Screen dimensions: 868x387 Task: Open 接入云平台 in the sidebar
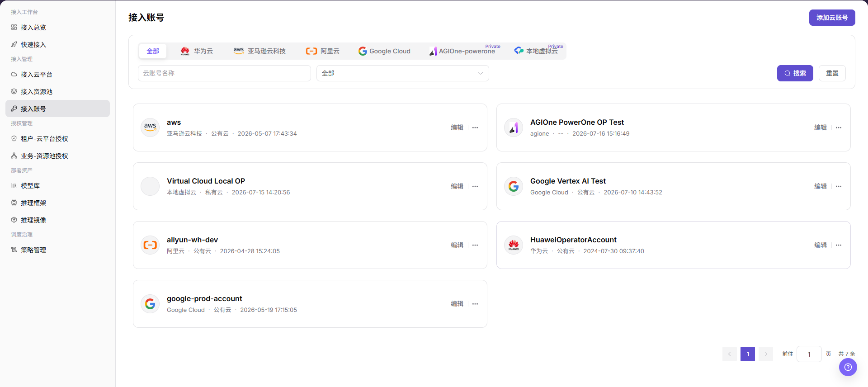(57, 75)
